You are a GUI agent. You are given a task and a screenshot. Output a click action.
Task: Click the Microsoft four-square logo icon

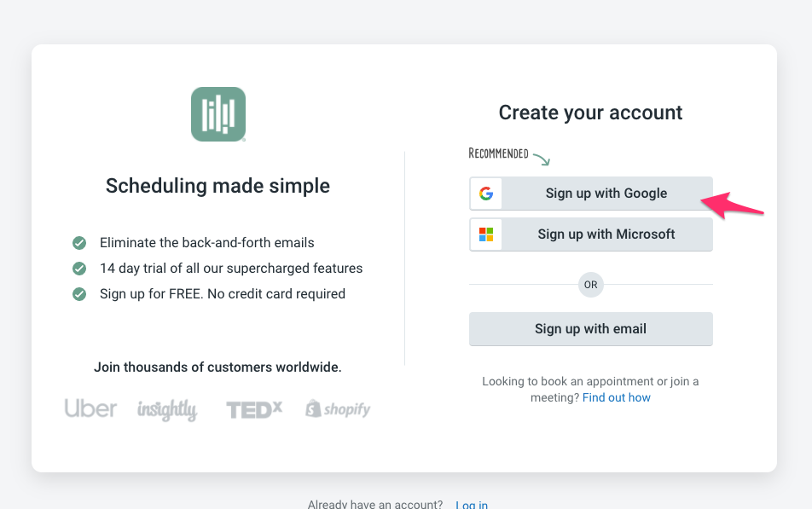point(486,234)
